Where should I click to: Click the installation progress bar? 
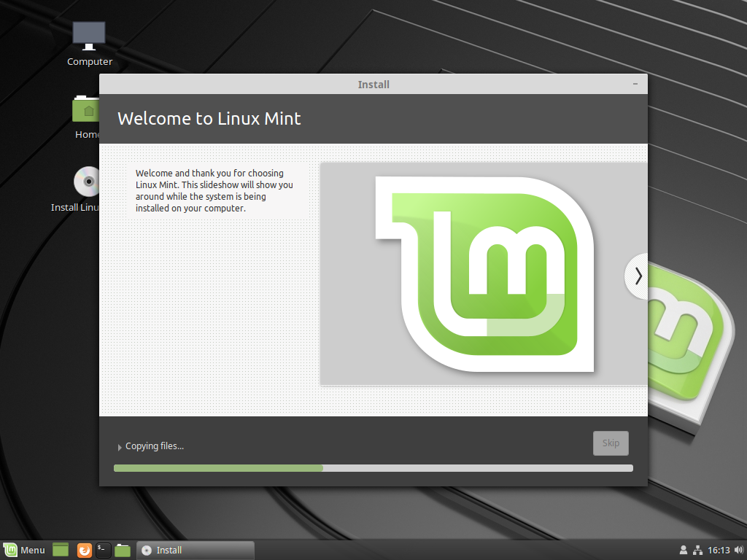[x=373, y=467]
